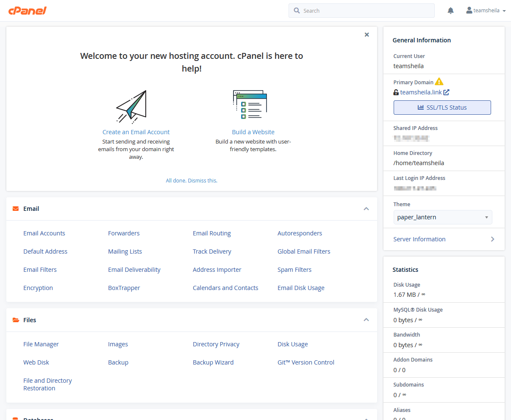The width and height of the screenshot is (511, 420).
Task: Open Backup
Action: tap(118, 362)
